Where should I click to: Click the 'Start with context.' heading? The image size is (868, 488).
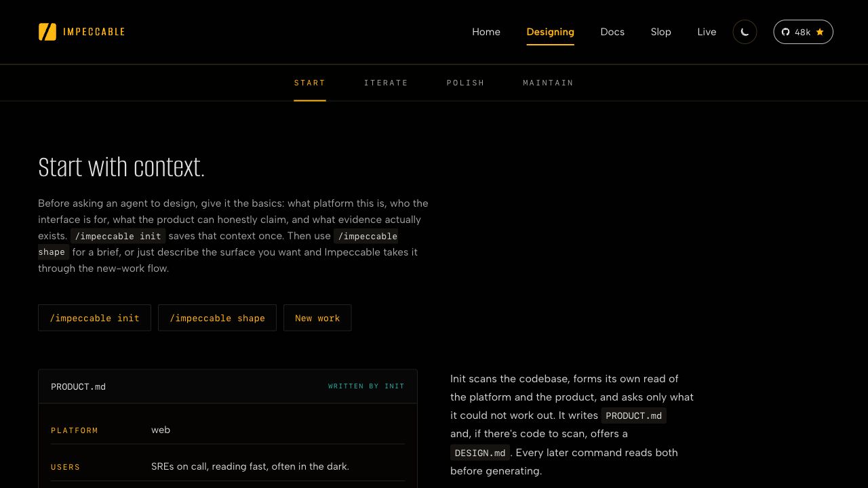[x=121, y=167]
